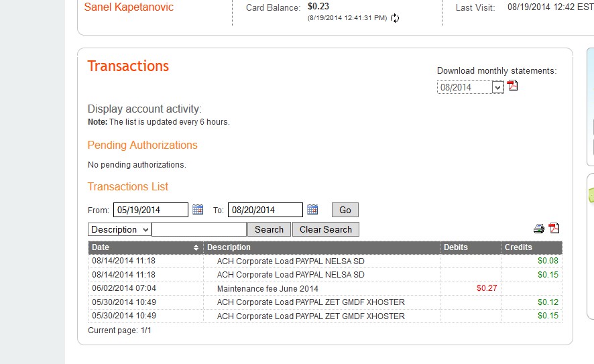Export the transactions list as PDF
This screenshot has height=364, width=594.
pyautogui.click(x=554, y=229)
